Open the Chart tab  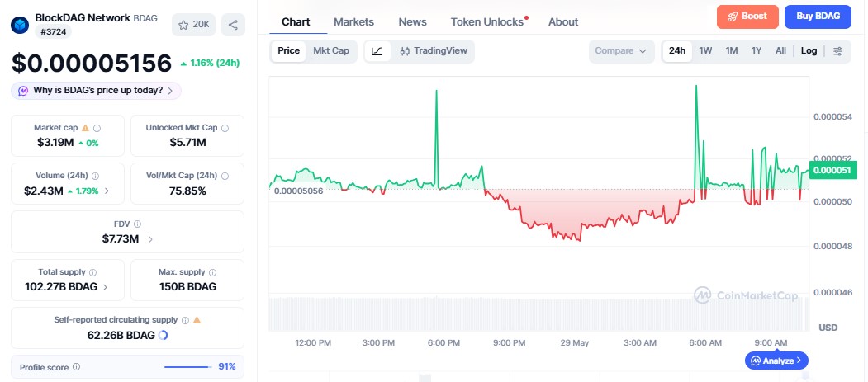pos(296,22)
